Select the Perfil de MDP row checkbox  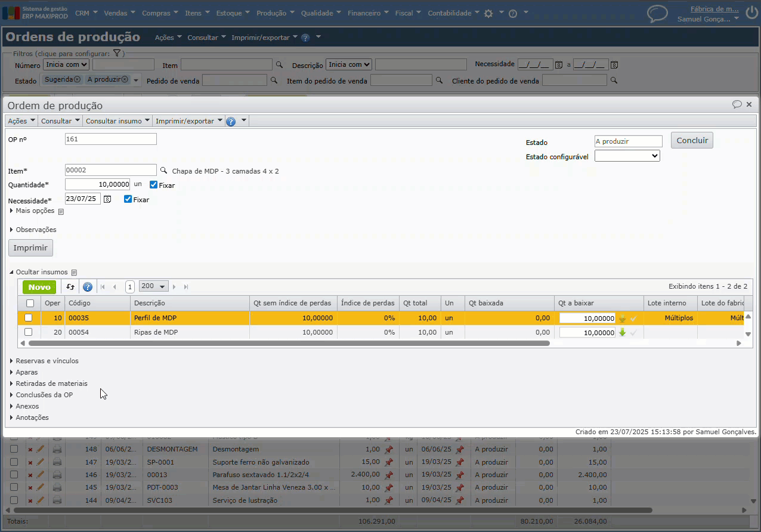[28, 318]
